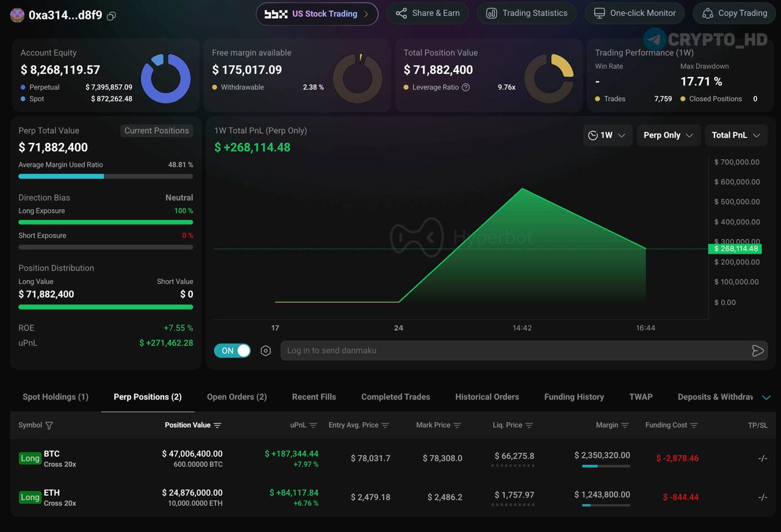The image size is (781, 532).
Task: Open the 1W timeframe dropdown
Action: click(607, 135)
